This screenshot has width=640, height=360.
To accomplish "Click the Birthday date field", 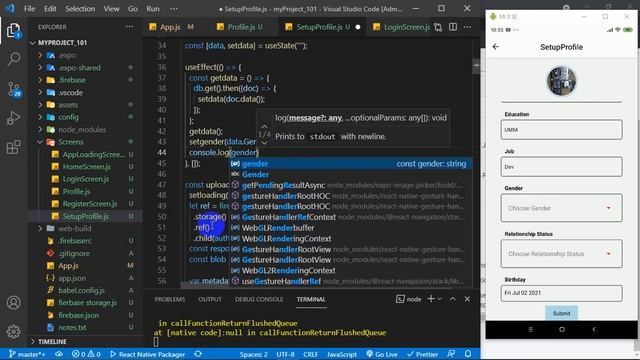I will click(562, 293).
